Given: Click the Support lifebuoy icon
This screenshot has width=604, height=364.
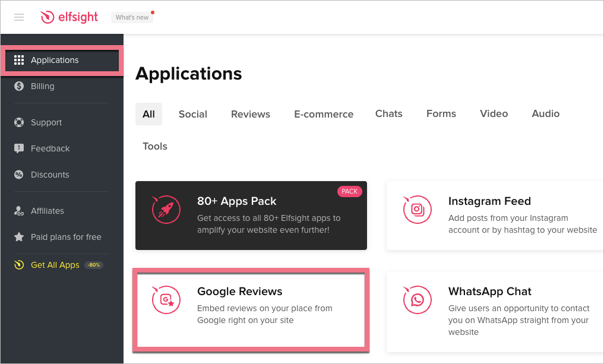Looking at the screenshot, I should [x=19, y=122].
